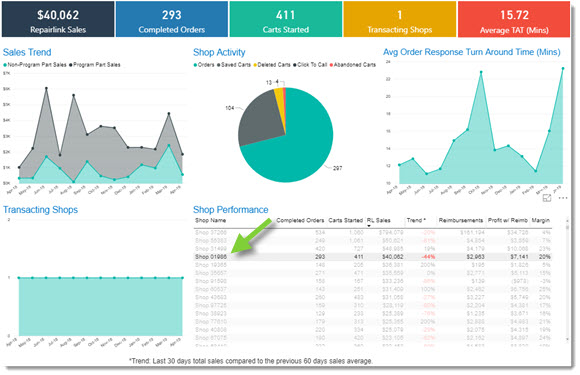Click the Saved Carts legend entry
This screenshot has height=375, width=580.
point(234,65)
